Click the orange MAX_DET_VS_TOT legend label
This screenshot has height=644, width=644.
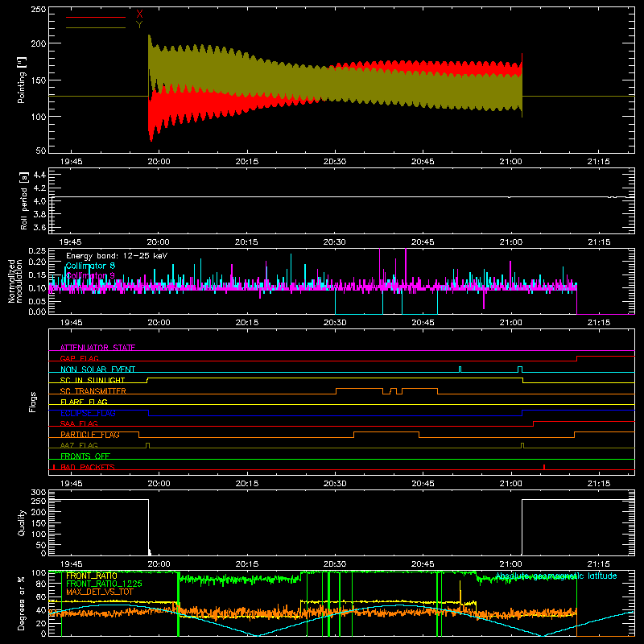tap(100, 592)
